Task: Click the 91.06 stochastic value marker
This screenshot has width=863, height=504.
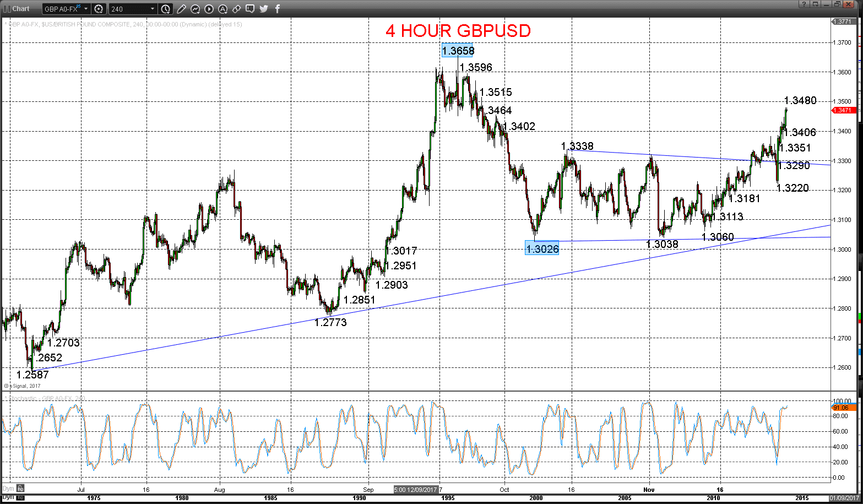Action: (844, 408)
